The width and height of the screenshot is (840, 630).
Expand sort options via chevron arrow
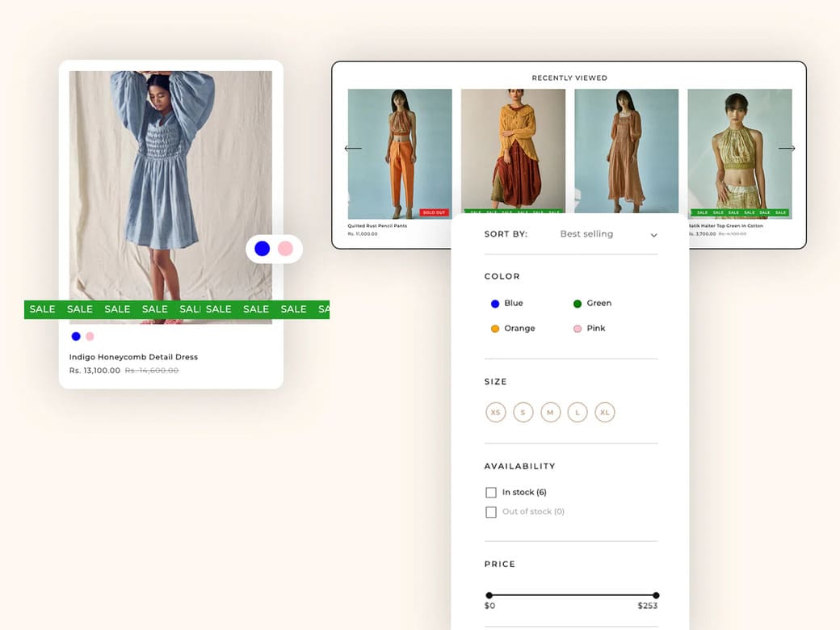tap(653, 235)
